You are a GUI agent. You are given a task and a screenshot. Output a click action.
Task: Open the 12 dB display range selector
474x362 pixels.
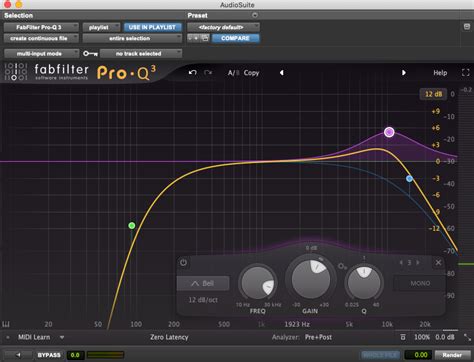(433, 94)
